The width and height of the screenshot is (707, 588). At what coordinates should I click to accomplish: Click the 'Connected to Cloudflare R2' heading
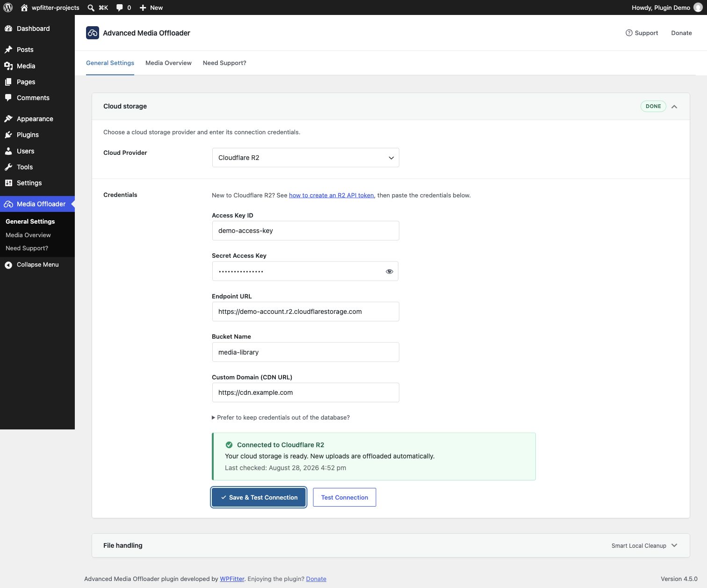pos(281,445)
